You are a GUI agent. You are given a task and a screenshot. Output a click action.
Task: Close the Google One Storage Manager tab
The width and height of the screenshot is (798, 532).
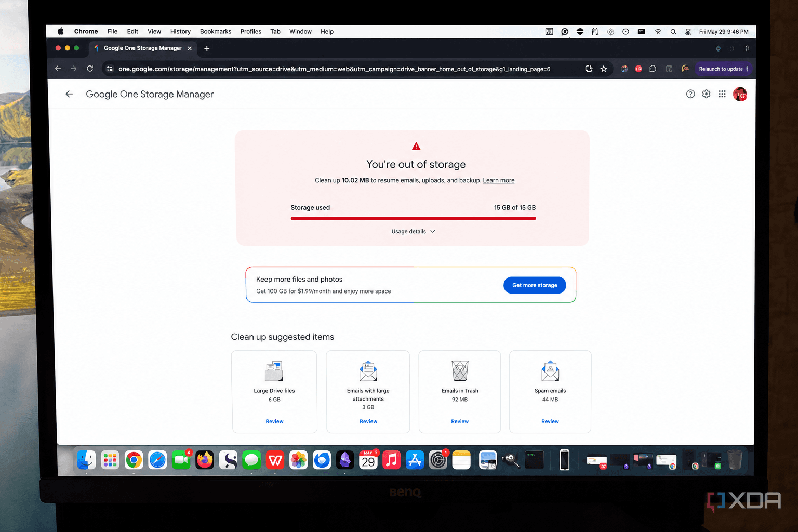pos(190,48)
